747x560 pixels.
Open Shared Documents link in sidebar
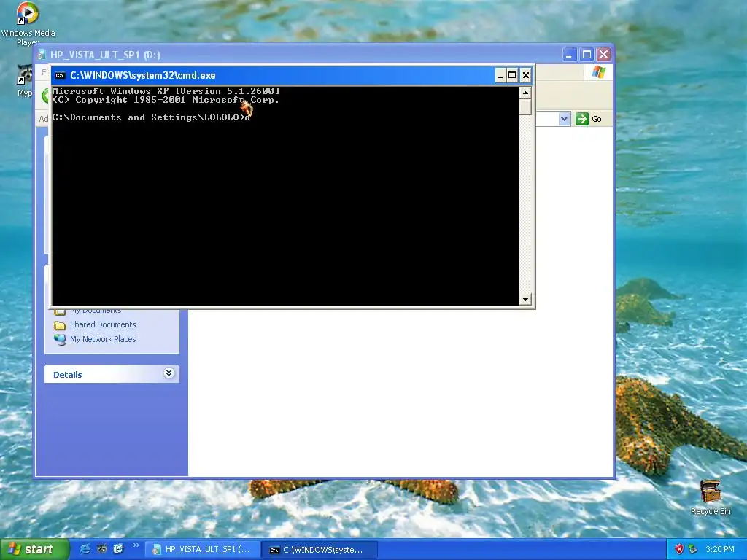pyautogui.click(x=103, y=324)
